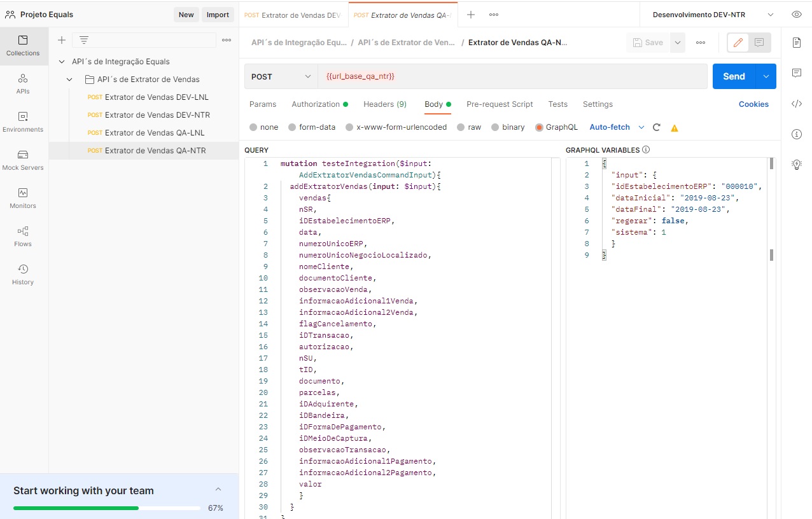This screenshot has height=519, width=812.
Task: Open the request comments icon
Action: click(796, 73)
